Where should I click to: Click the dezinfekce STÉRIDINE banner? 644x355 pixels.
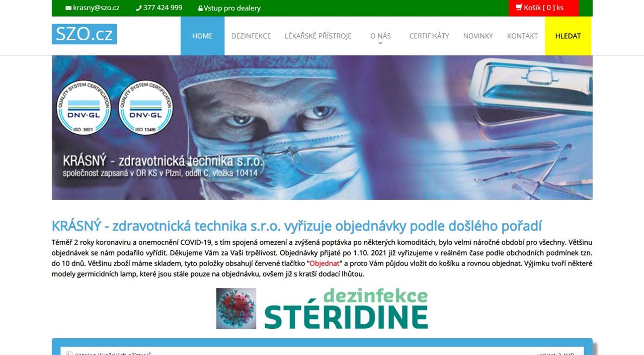tap(346, 309)
